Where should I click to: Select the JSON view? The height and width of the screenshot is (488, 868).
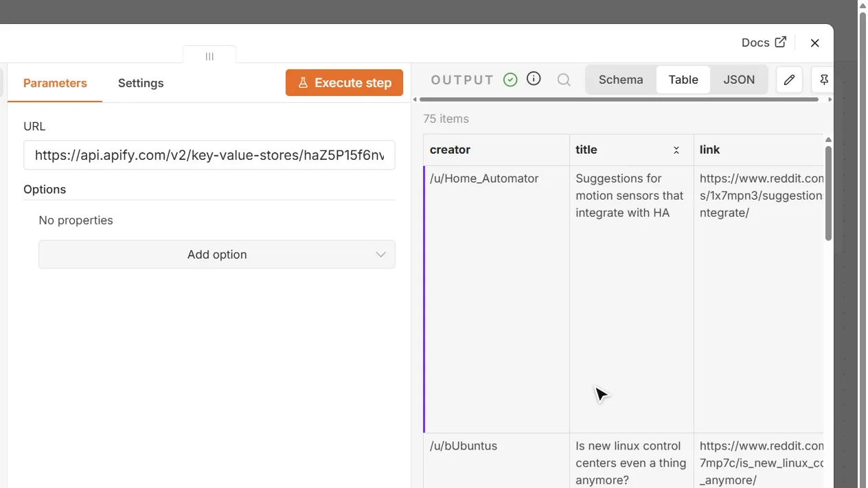(x=739, y=80)
